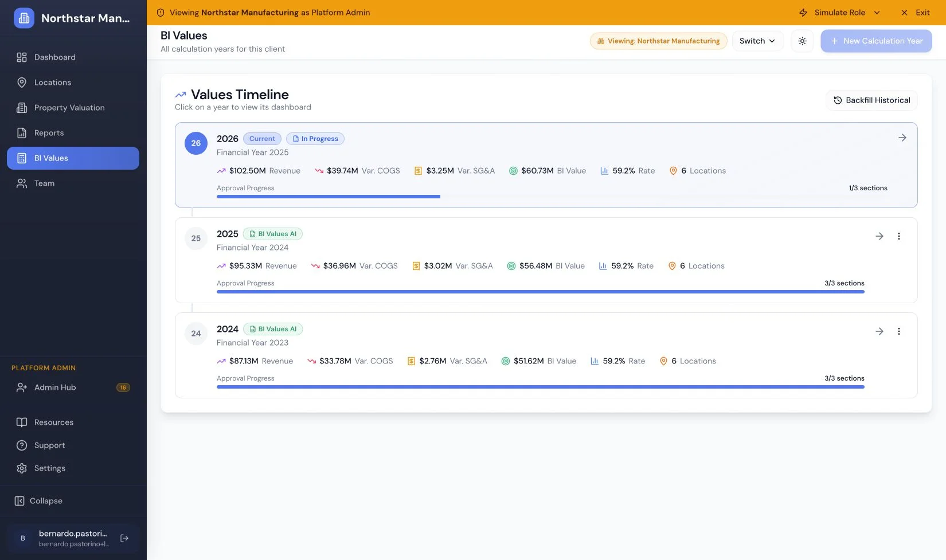Open Settings from the sidebar

(73, 468)
